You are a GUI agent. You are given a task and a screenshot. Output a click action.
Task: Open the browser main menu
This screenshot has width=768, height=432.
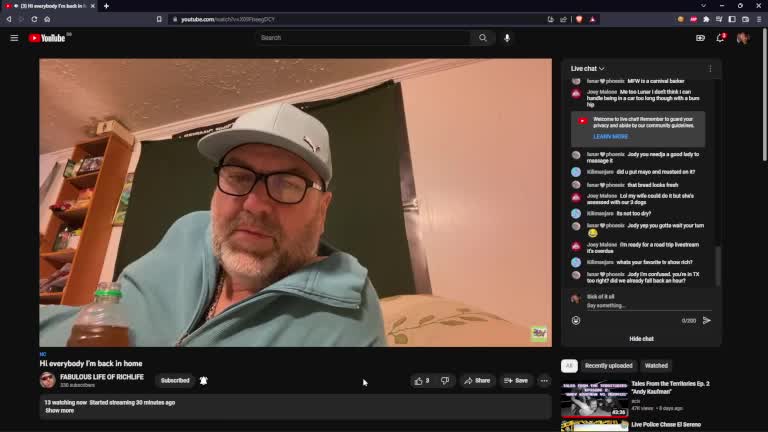click(x=759, y=19)
